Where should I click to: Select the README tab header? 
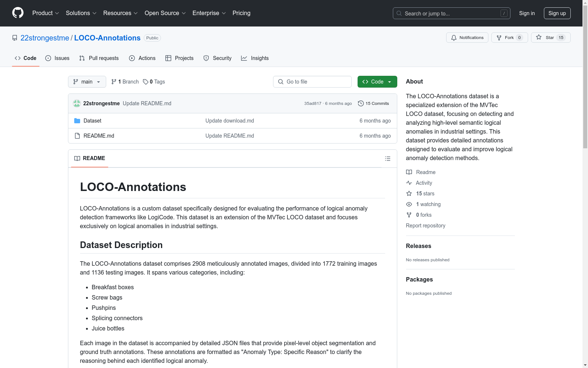point(90,158)
